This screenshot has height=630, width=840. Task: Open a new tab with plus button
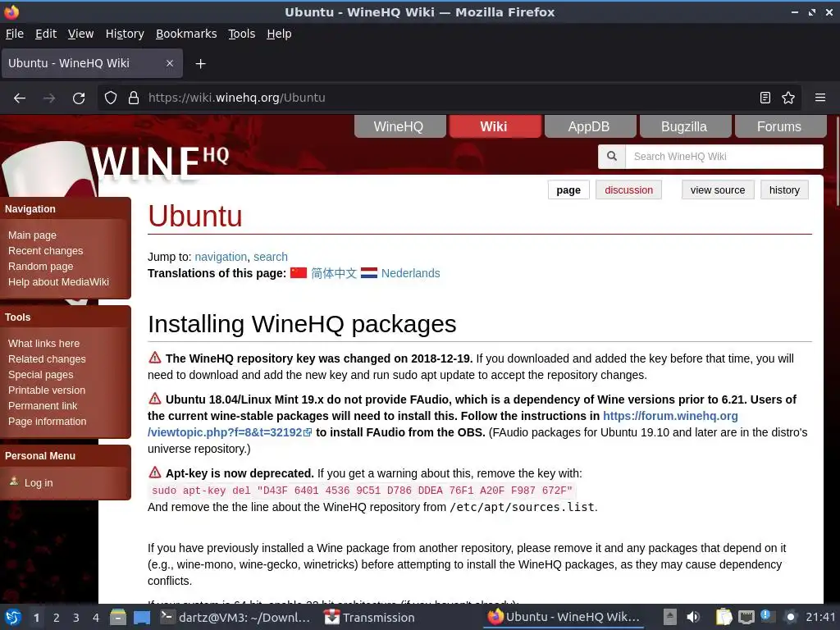pos(200,64)
